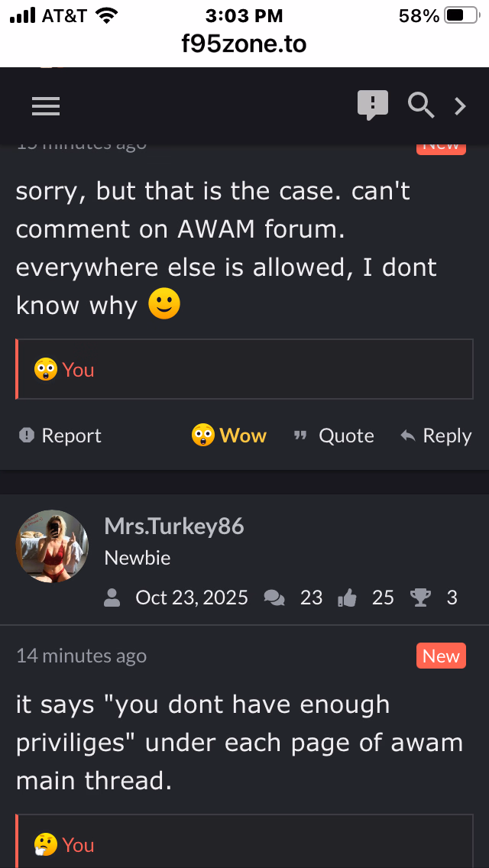View the thinking-face reaction list by You

64,845
